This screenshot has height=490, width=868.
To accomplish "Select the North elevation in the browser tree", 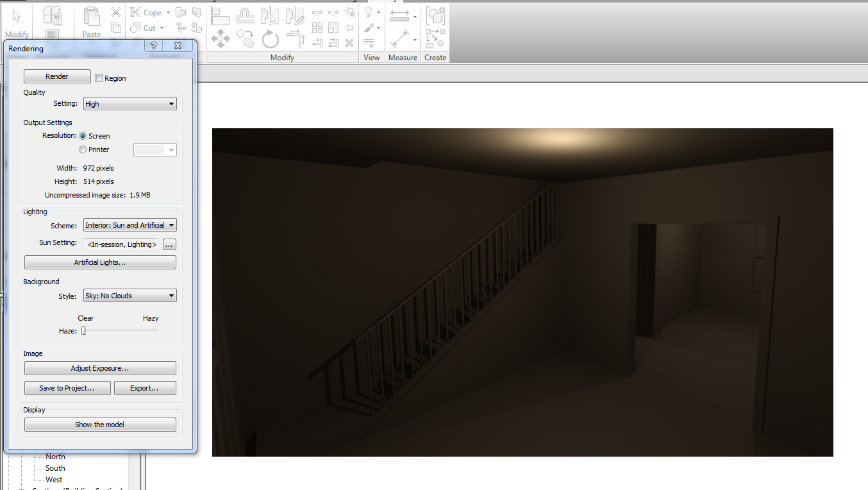I will click(x=55, y=457).
